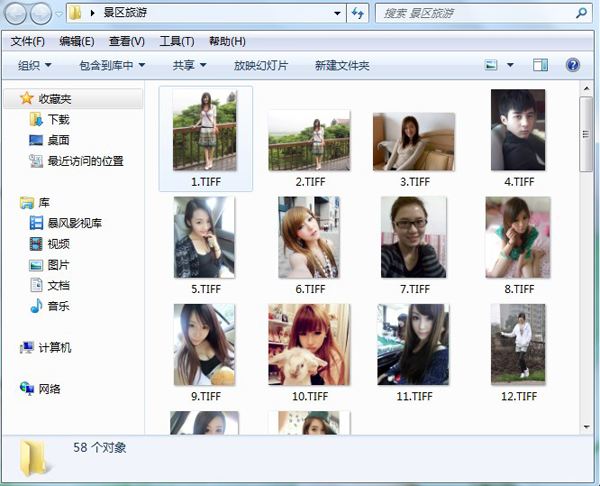600x486 pixels.
Task: Click the 5.TIFF file name
Action: (206, 289)
